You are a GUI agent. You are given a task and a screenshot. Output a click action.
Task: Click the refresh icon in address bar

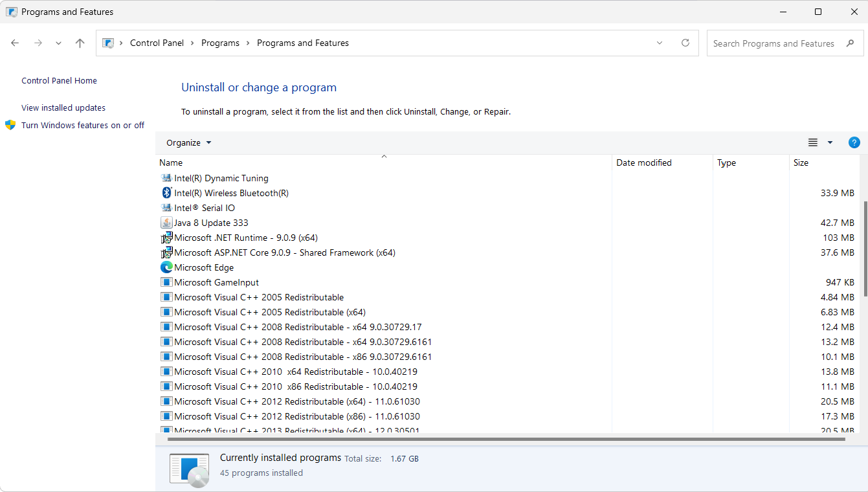click(685, 43)
